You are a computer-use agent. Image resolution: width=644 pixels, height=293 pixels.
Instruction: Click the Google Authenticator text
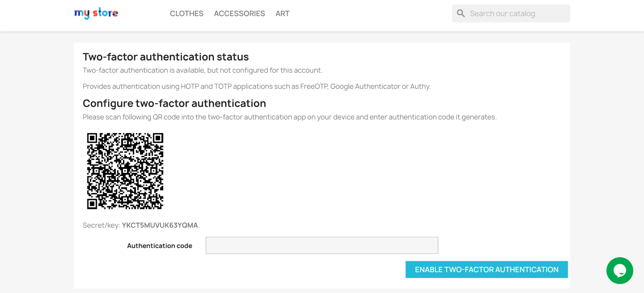pyautogui.click(x=365, y=87)
